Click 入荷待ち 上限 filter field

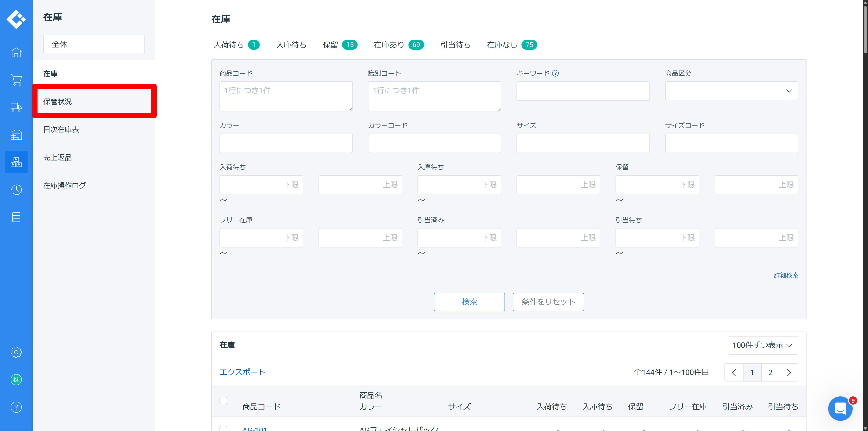click(x=360, y=184)
